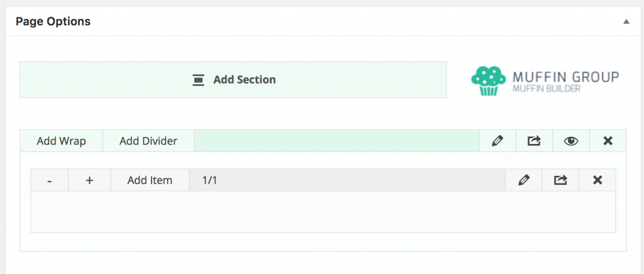Click the Add Section button
Viewport: 644px width, 274px height.
click(x=233, y=80)
